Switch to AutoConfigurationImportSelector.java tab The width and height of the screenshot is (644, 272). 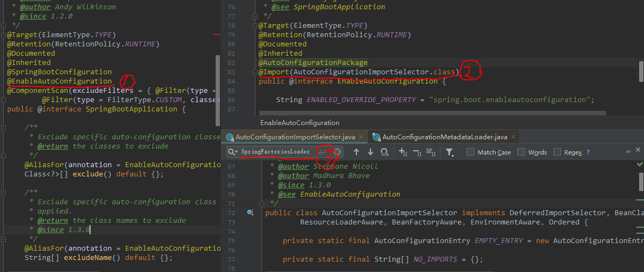coord(296,137)
